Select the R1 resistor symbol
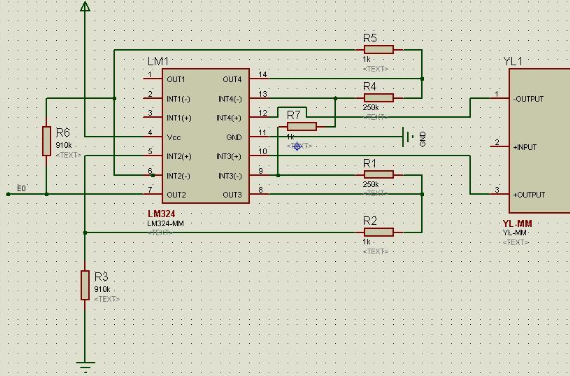Screen dimensions: 570x376 (x=378, y=175)
